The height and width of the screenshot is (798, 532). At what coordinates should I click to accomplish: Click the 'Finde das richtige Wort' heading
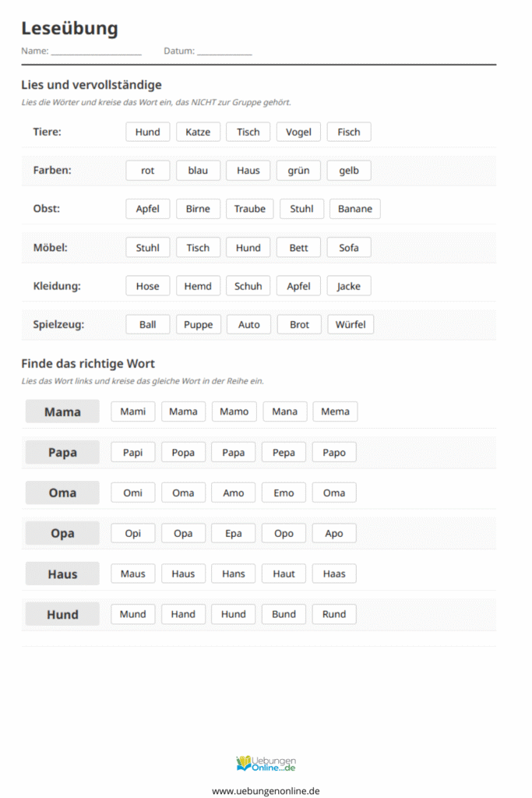tap(88, 364)
